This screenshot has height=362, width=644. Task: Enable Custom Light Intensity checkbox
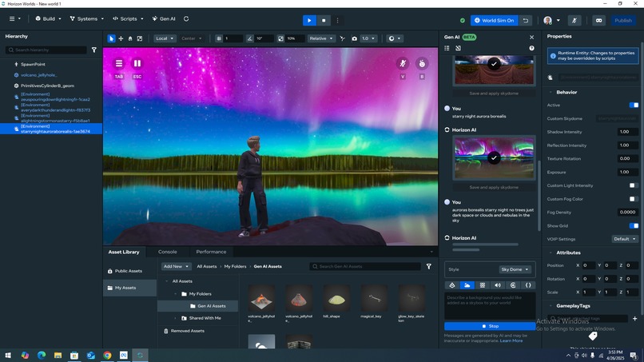point(632,185)
